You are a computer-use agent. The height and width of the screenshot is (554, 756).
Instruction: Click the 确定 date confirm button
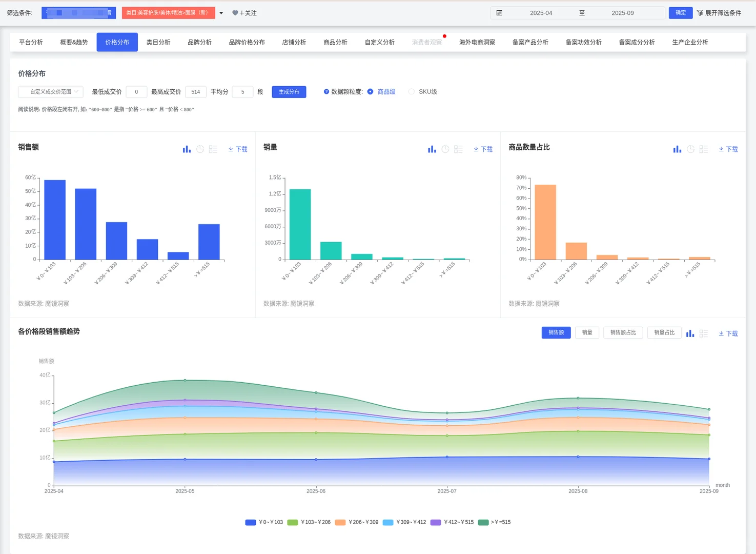coord(681,13)
